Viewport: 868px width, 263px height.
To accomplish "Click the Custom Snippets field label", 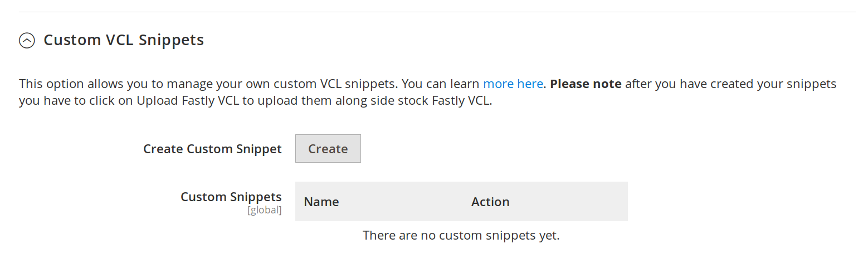I will coord(231,197).
